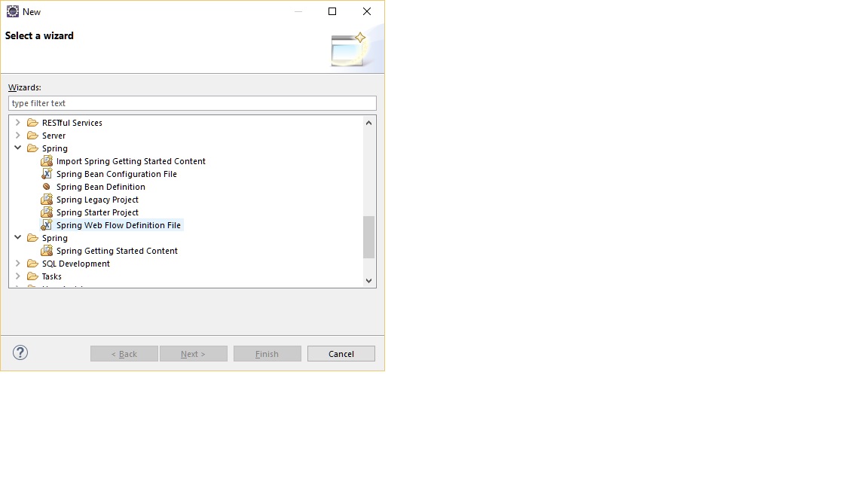Collapse the Spring folder above Spring Getting Started Content

tap(18, 237)
